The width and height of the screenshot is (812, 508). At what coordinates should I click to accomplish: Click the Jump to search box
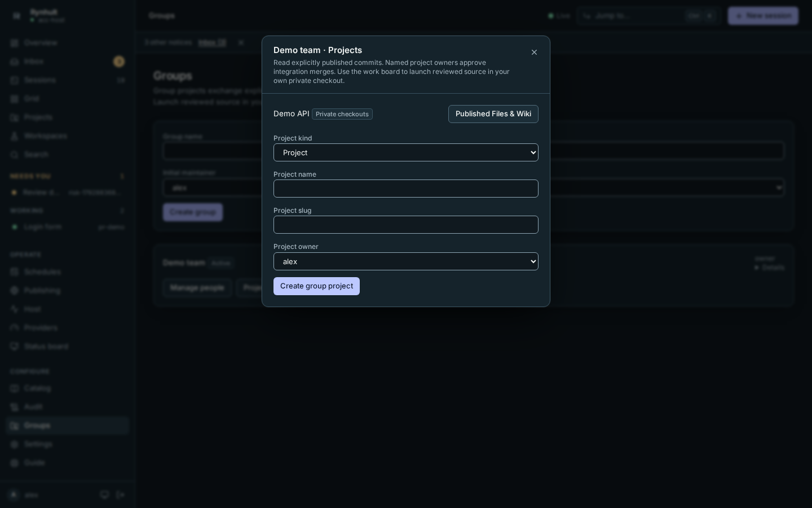[648, 16]
